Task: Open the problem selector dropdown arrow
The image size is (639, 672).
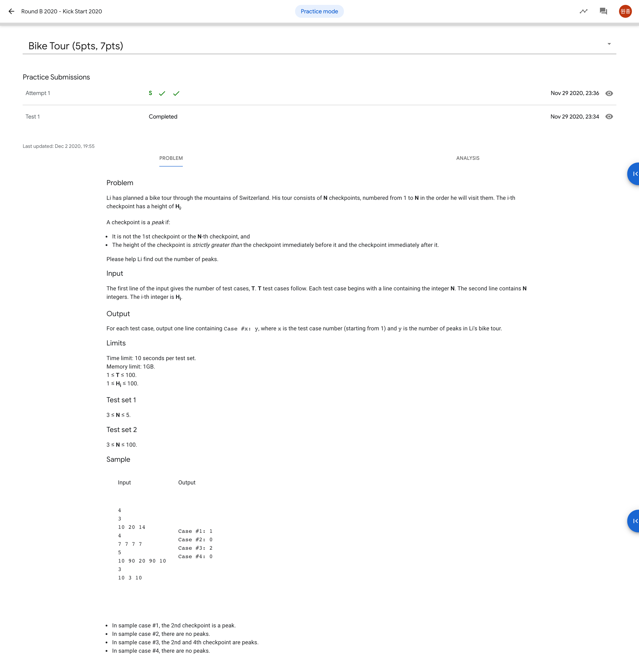Action: [x=609, y=44]
